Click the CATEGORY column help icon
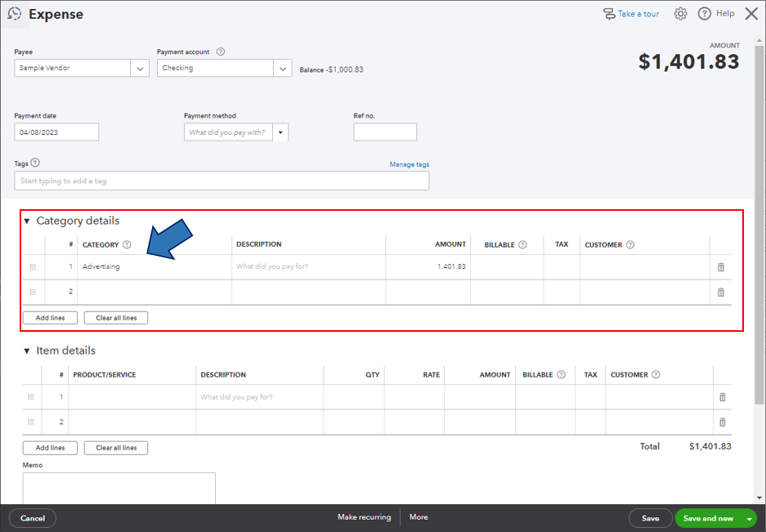Image resolution: width=766 pixels, height=532 pixels. coord(127,244)
